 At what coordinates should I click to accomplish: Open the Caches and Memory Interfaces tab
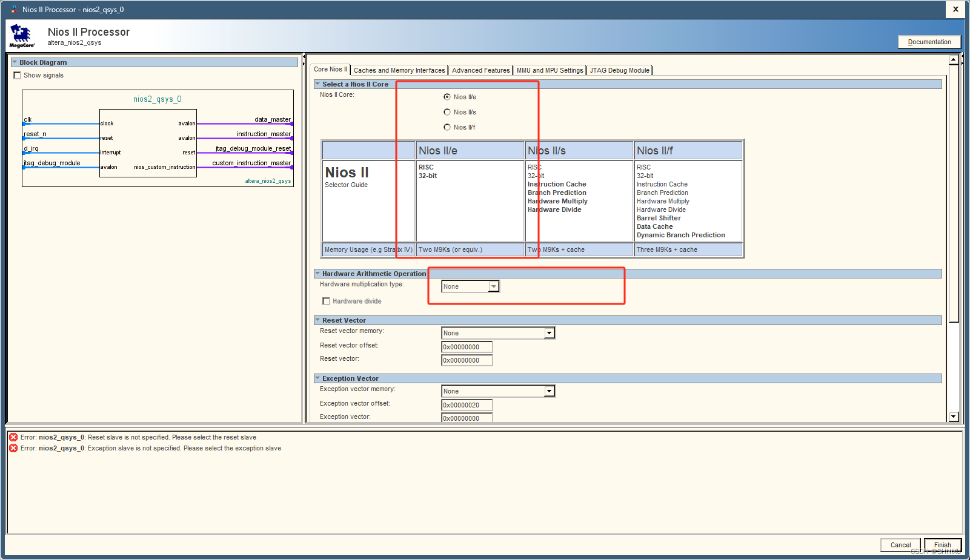click(399, 70)
